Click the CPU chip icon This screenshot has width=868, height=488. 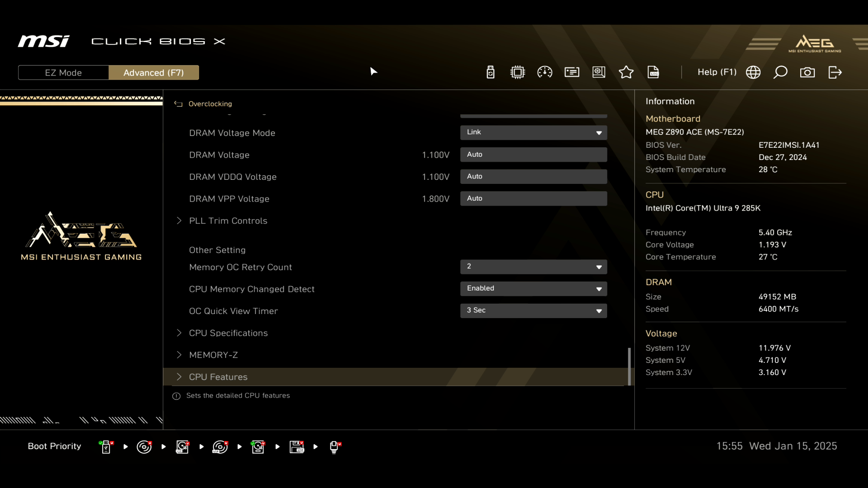click(518, 72)
